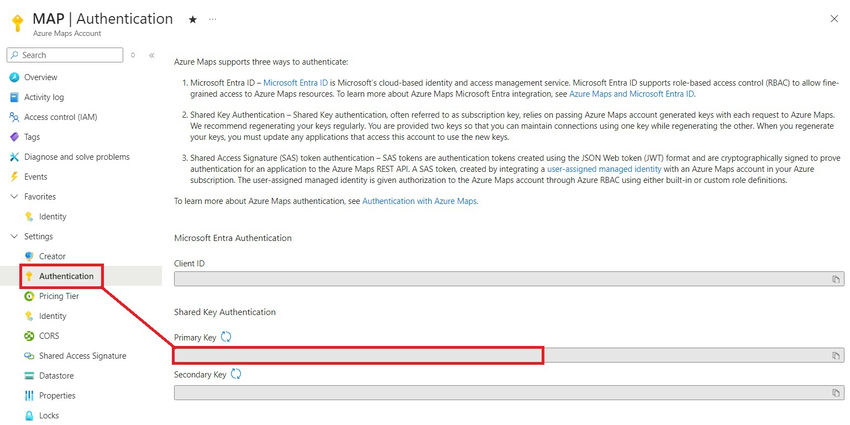Click the diamond icon beside the search box
This screenshot has height=425, width=850.
click(x=133, y=55)
